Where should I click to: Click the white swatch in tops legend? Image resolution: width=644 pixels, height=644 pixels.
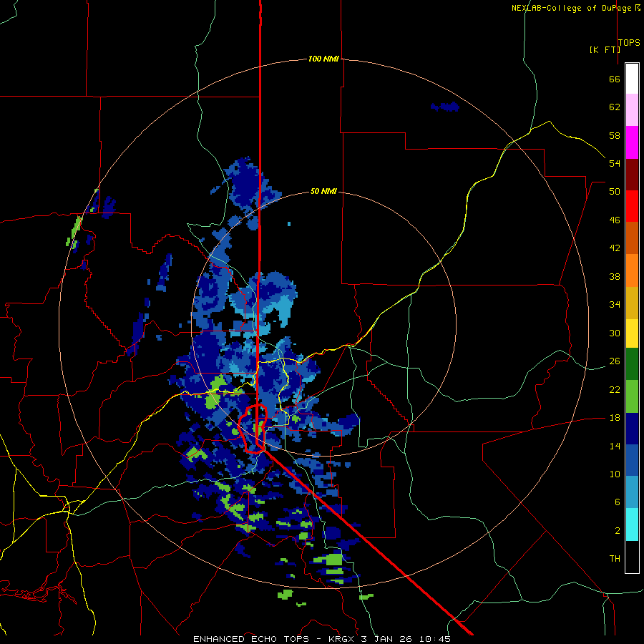[x=632, y=79]
